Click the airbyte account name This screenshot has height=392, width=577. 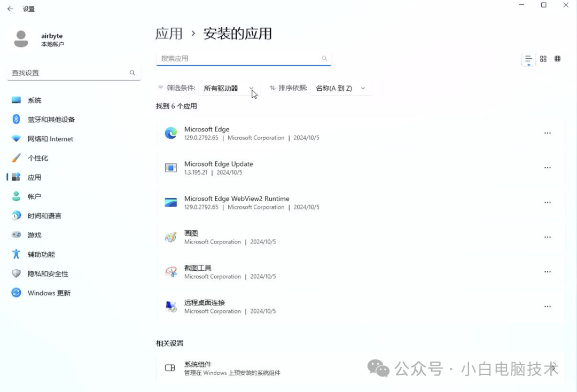52,36
